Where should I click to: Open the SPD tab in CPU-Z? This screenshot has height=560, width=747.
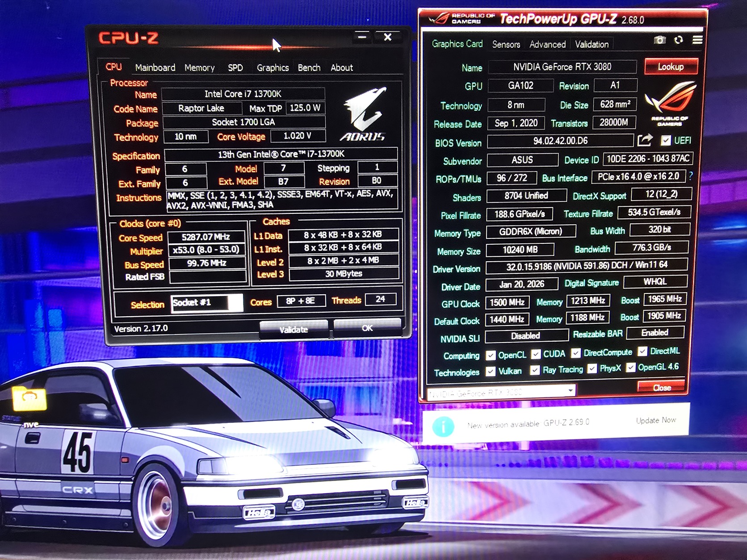click(235, 67)
